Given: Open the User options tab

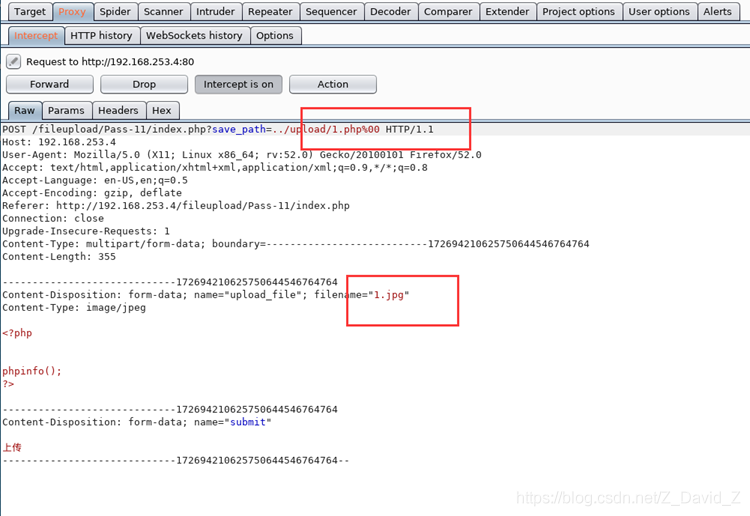Looking at the screenshot, I should (659, 11).
